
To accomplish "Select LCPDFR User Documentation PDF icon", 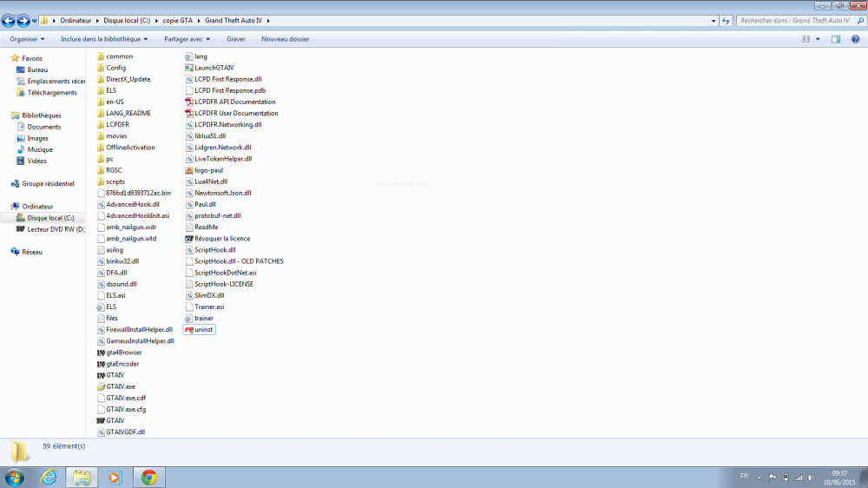I will tap(188, 113).
